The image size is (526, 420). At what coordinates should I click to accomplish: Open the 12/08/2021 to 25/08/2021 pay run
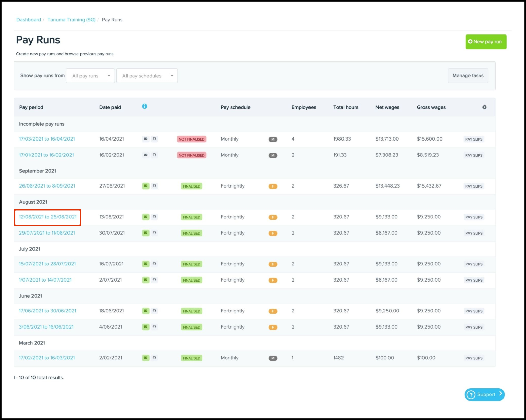tap(48, 217)
